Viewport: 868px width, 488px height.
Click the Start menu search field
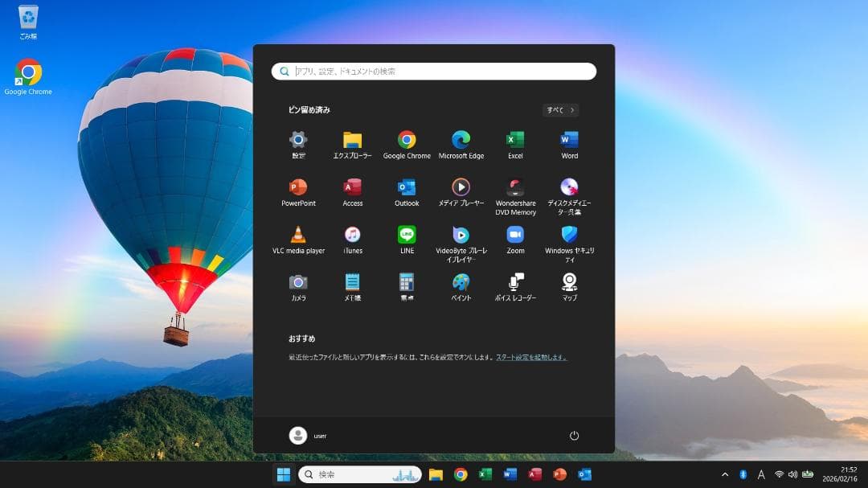click(434, 72)
